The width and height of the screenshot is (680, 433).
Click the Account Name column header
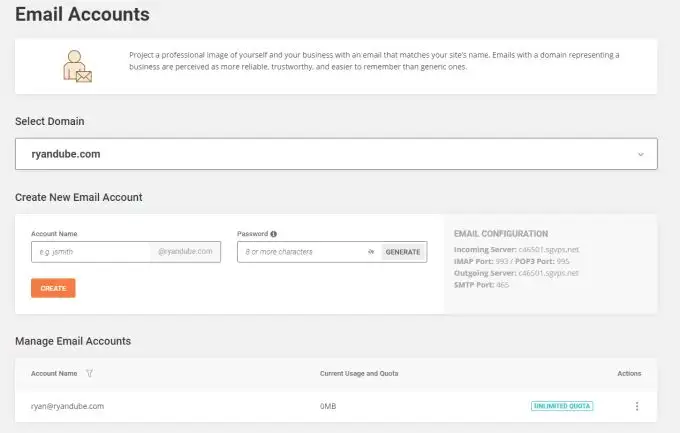point(54,373)
